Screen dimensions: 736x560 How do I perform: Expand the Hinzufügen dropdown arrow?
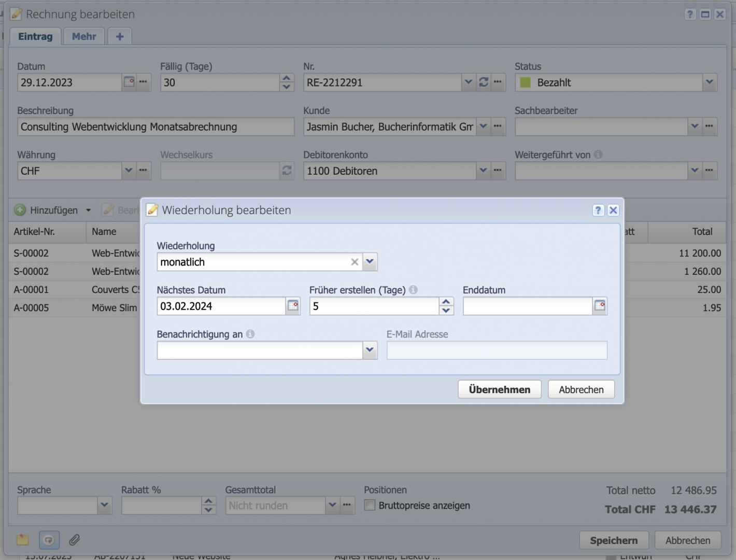coord(88,210)
